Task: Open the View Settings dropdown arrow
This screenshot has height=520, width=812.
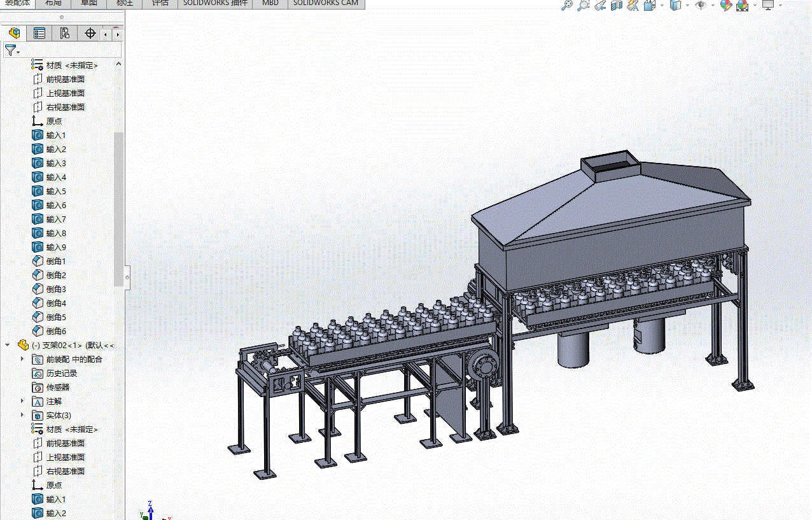Action: [x=781, y=5]
